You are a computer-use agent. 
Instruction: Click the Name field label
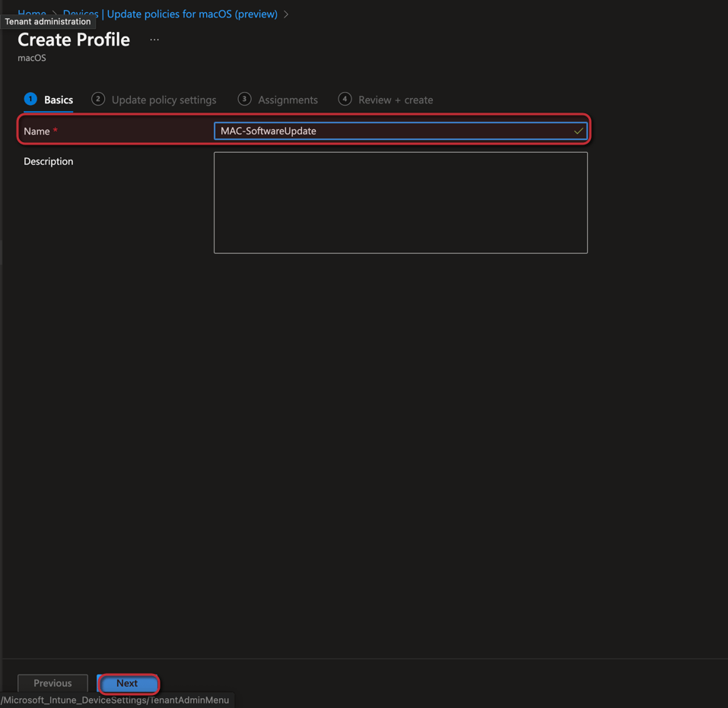click(x=37, y=132)
